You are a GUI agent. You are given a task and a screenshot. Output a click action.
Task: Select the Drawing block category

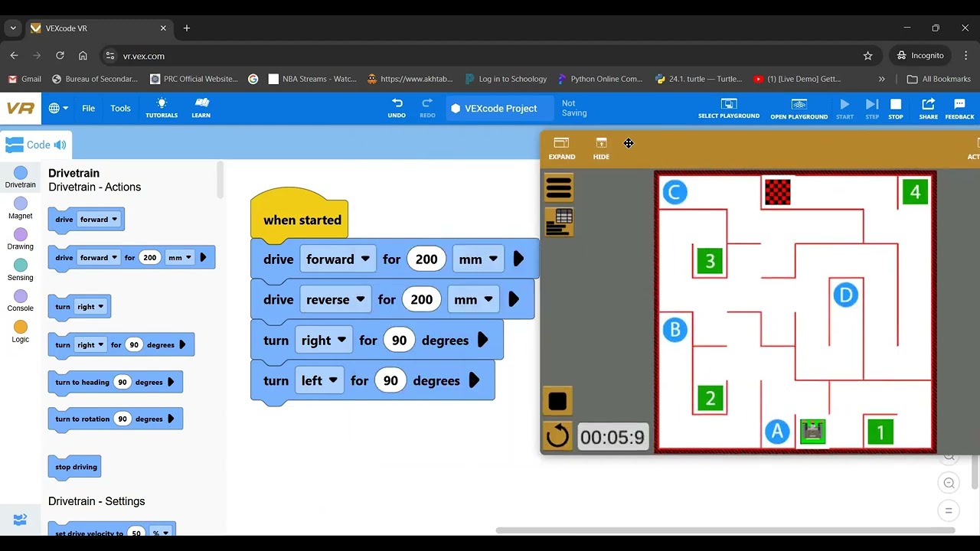pyautogui.click(x=21, y=239)
